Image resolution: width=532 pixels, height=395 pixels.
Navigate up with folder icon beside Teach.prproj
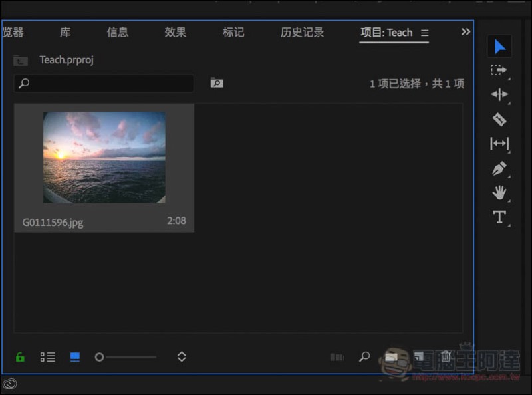click(x=21, y=61)
